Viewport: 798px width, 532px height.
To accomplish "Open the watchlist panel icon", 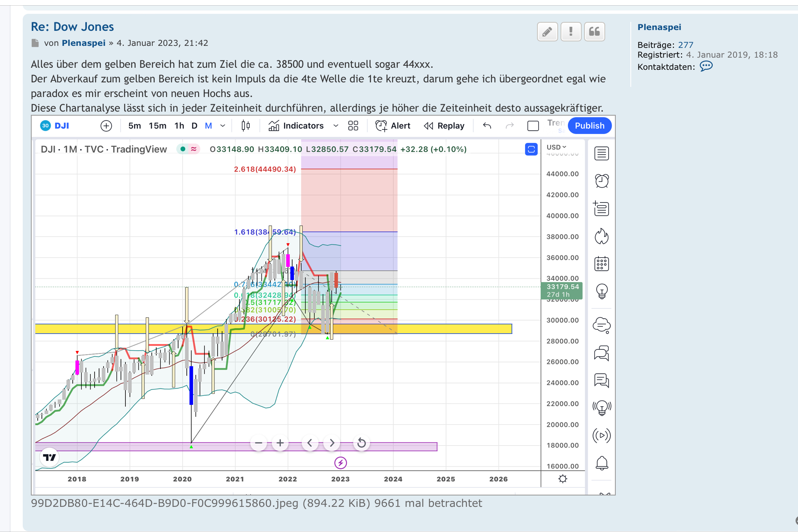I will [x=602, y=154].
